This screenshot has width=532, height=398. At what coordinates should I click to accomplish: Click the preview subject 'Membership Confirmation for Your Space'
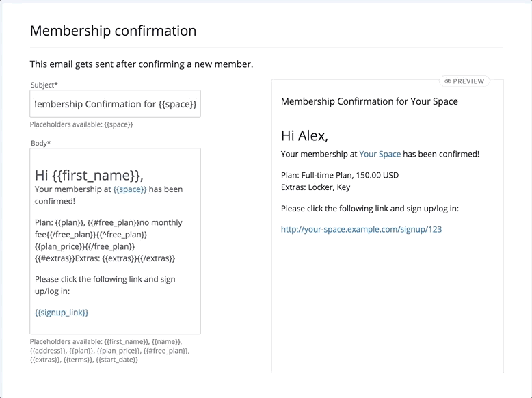tap(369, 101)
